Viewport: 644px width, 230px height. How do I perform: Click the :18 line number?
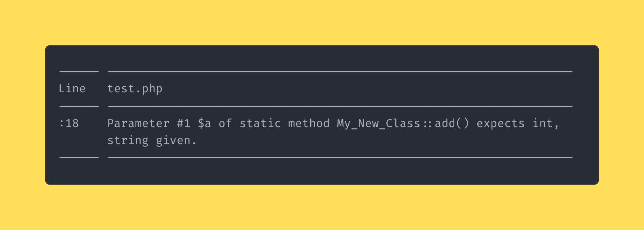[x=69, y=124]
